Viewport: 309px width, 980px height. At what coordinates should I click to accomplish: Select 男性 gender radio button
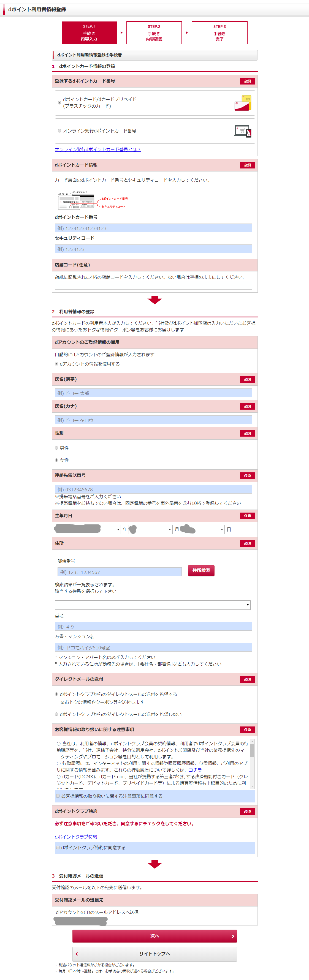57,448
